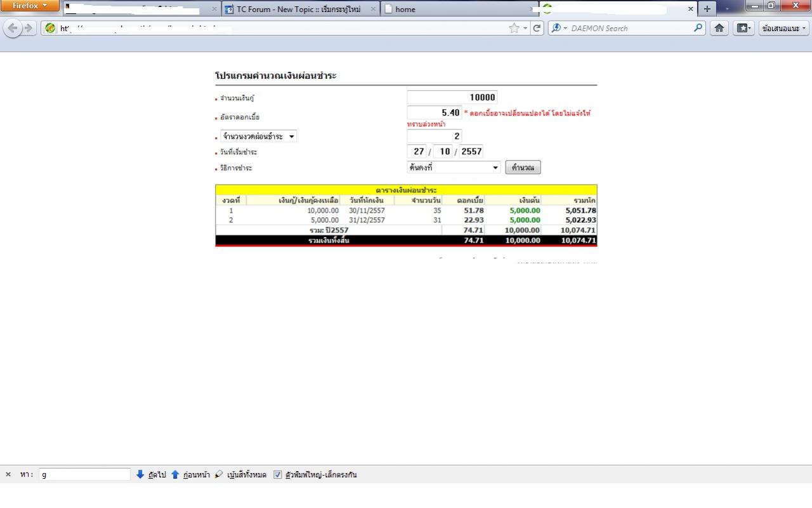The image size is (812, 508).
Task: Click the คำนวณ calculate button
Action: click(523, 168)
